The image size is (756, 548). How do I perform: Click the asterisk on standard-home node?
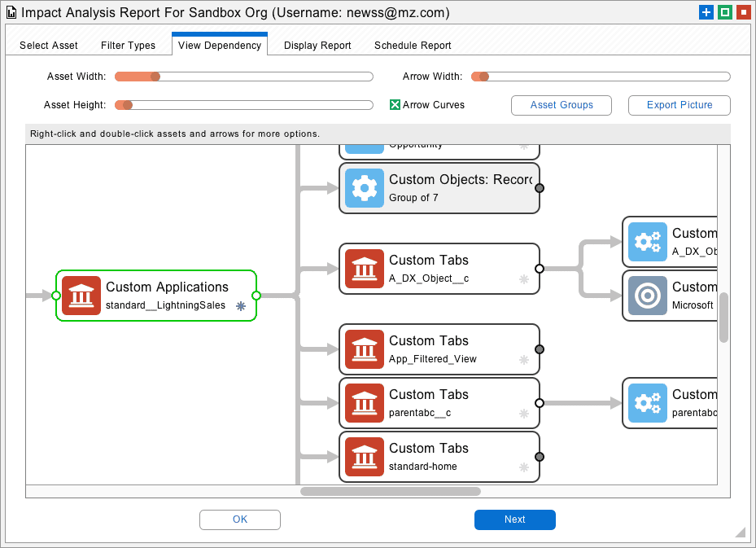pyautogui.click(x=524, y=467)
